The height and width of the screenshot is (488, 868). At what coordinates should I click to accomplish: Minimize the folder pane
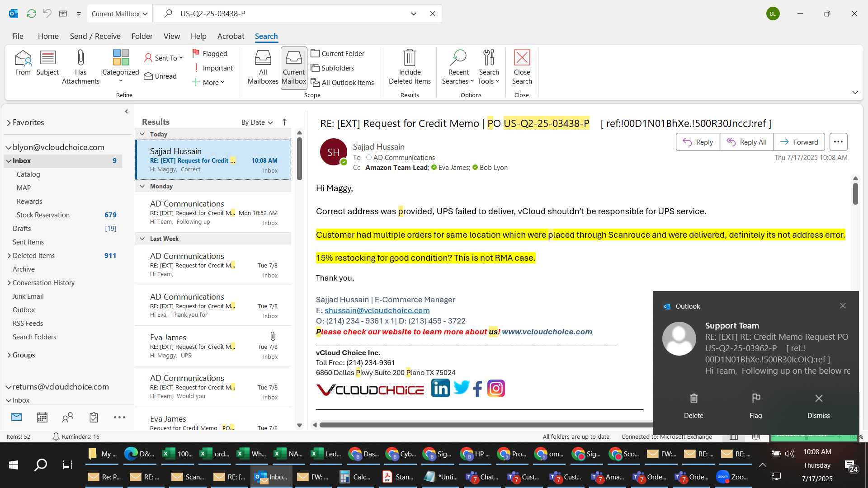tap(126, 112)
